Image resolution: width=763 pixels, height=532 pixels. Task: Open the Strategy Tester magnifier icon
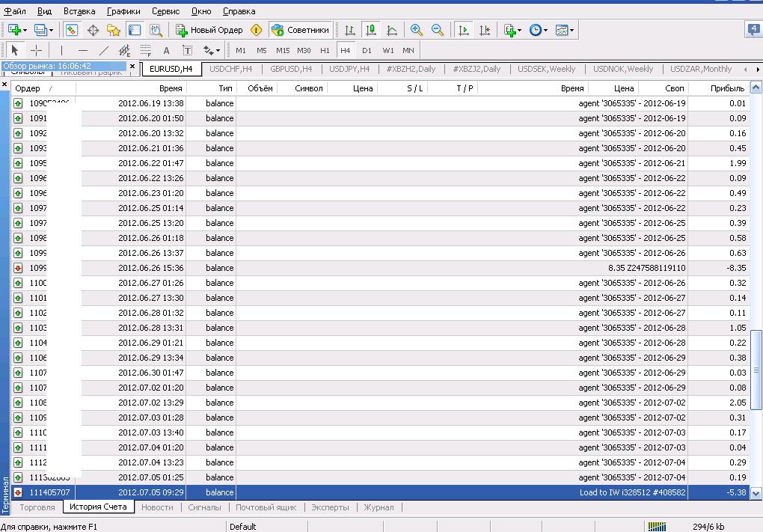coord(156,30)
